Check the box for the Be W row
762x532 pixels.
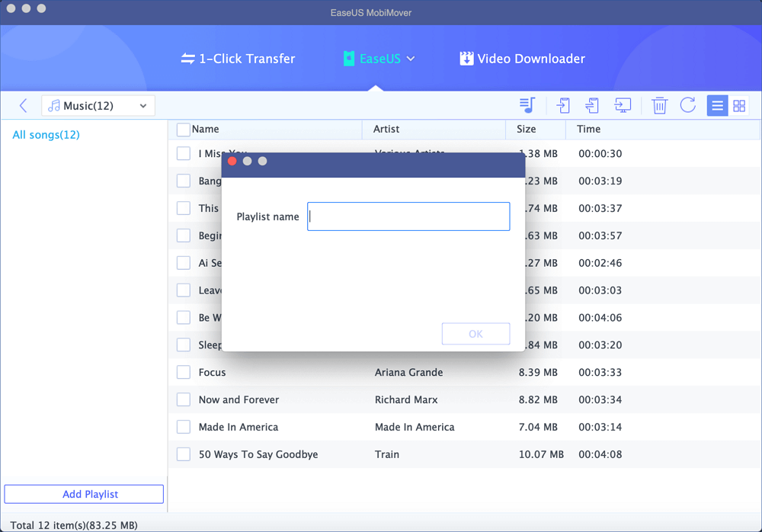pyautogui.click(x=183, y=318)
